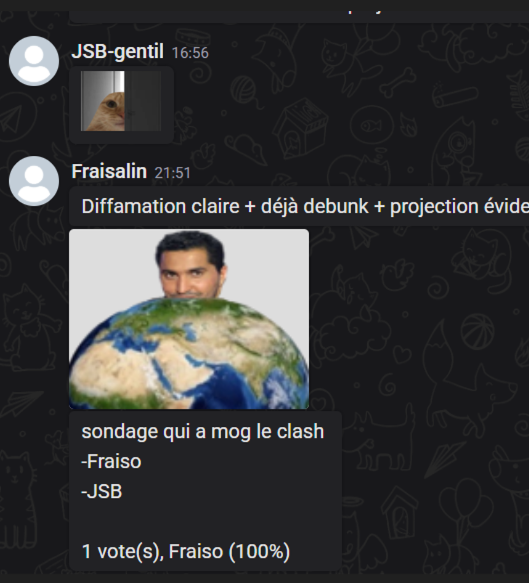Open the peeking cat image thumbnail
529x583 pixels.
coord(121,101)
